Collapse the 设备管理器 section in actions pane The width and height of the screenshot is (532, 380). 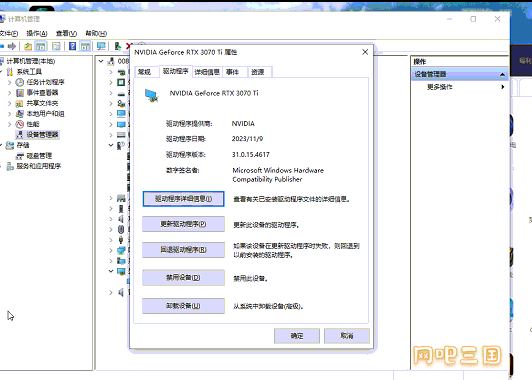click(502, 74)
